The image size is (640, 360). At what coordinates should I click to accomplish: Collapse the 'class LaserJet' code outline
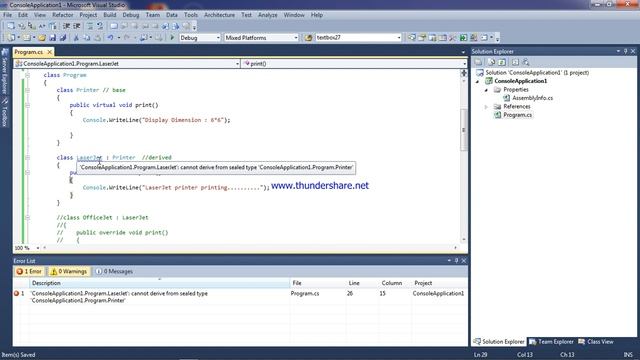[27, 158]
